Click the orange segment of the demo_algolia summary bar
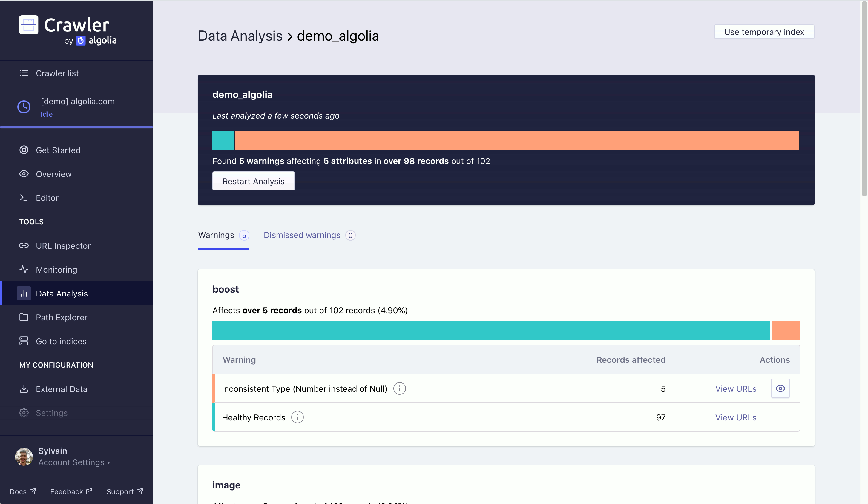Screen dimensions: 868x504 [x=517, y=140]
